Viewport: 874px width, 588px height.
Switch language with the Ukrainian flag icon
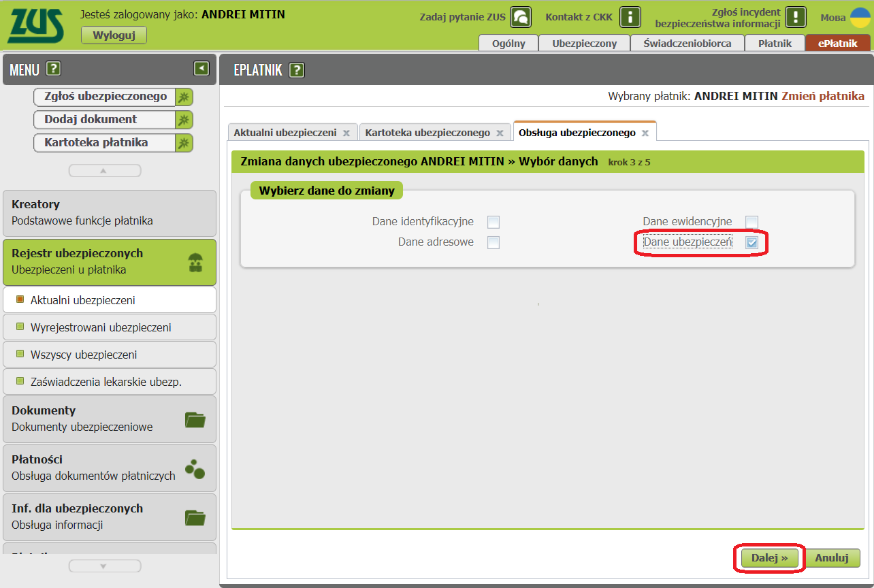tap(860, 18)
